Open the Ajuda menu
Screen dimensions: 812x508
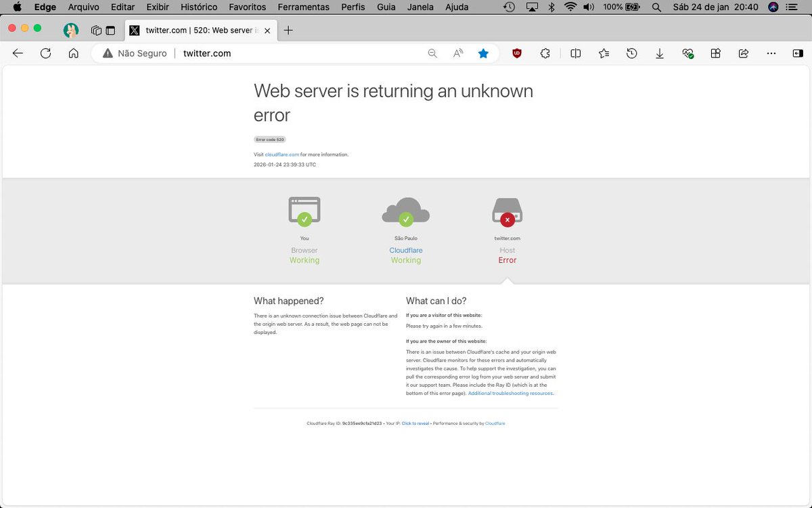click(457, 7)
